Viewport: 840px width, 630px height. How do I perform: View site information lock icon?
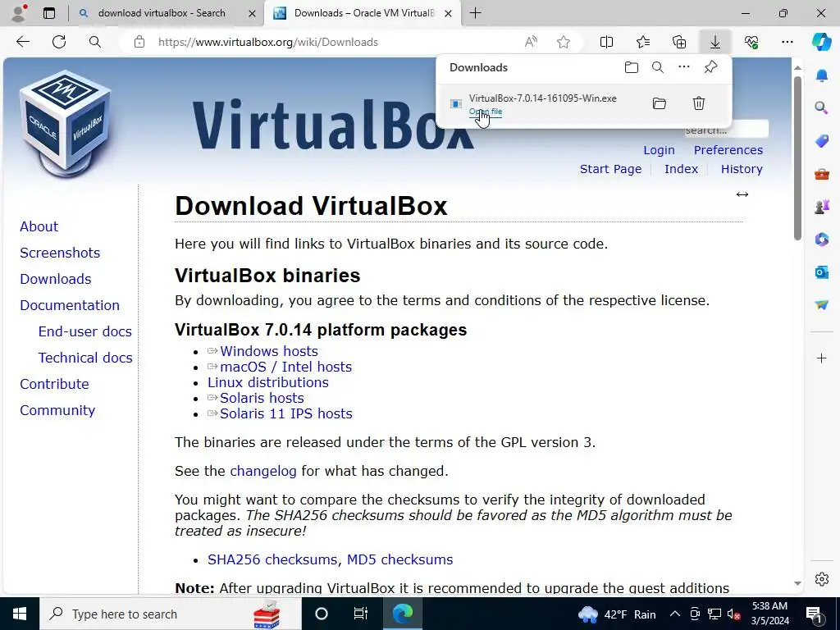(x=139, y=42)
